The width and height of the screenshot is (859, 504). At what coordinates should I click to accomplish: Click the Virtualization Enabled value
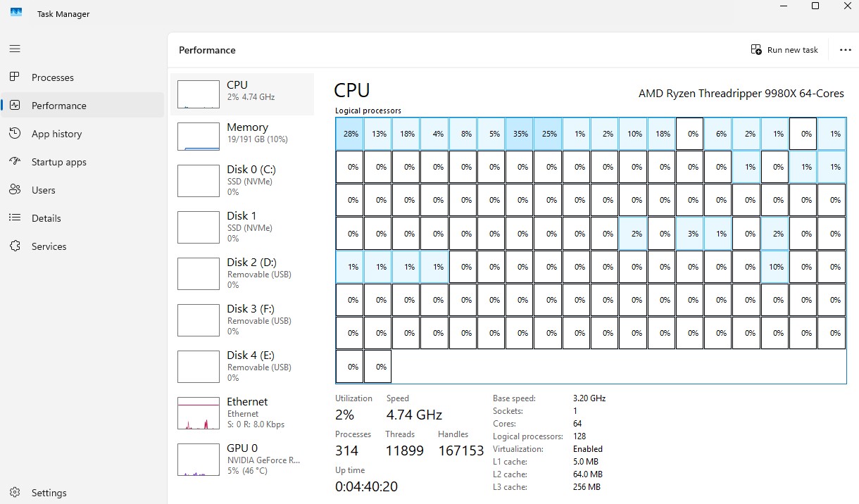[588, 449]
